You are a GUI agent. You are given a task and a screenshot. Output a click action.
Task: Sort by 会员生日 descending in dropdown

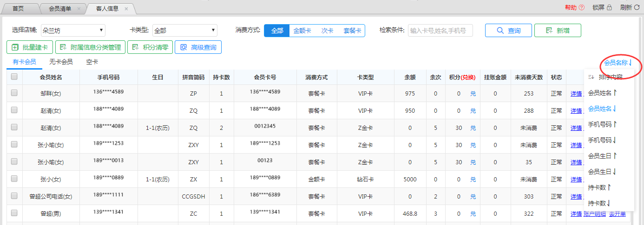coord(603,172)
